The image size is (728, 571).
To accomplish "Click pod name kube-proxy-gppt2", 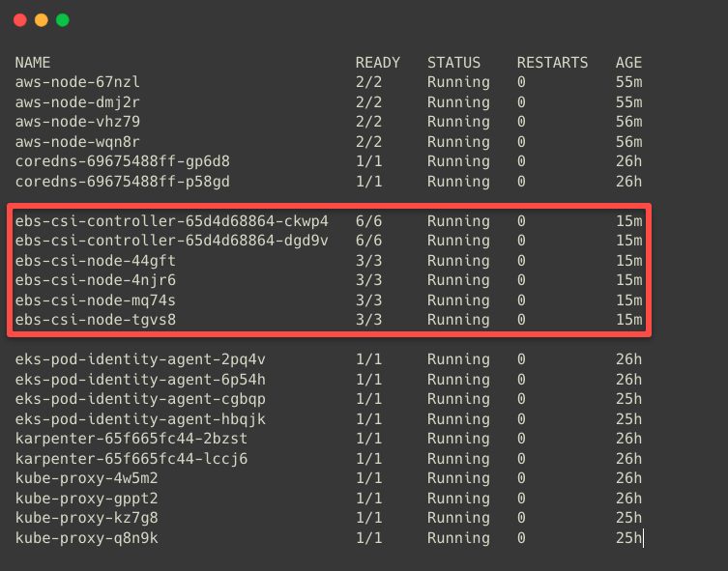I will click(x=86, y=499).
